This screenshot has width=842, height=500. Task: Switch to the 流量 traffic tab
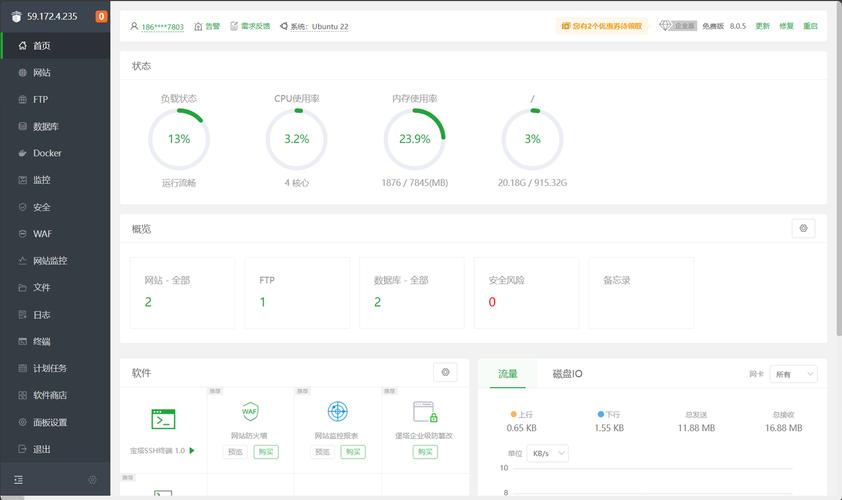tap(507, 374)
